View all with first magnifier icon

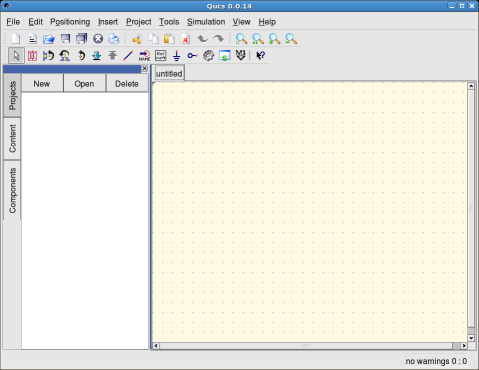pyautogui.click(x=241, y=39)
